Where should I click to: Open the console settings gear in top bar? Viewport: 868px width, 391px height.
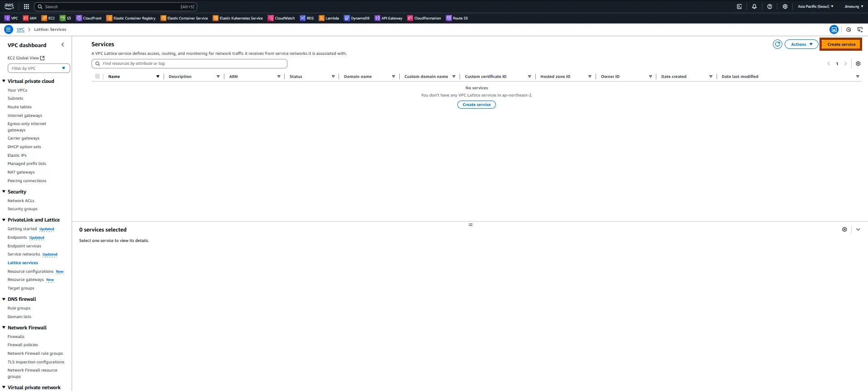click(x=785, y=7)
